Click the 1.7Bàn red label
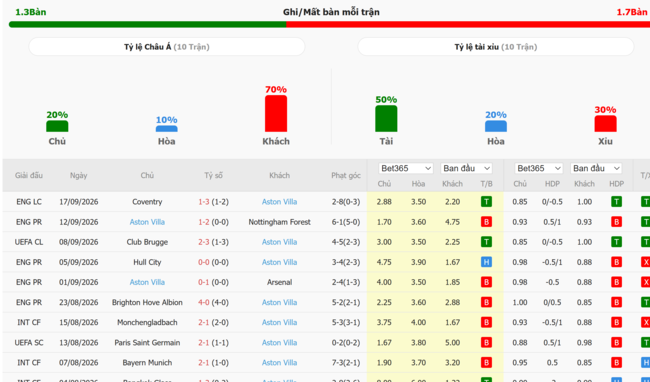650x382 pixels. 632,12
